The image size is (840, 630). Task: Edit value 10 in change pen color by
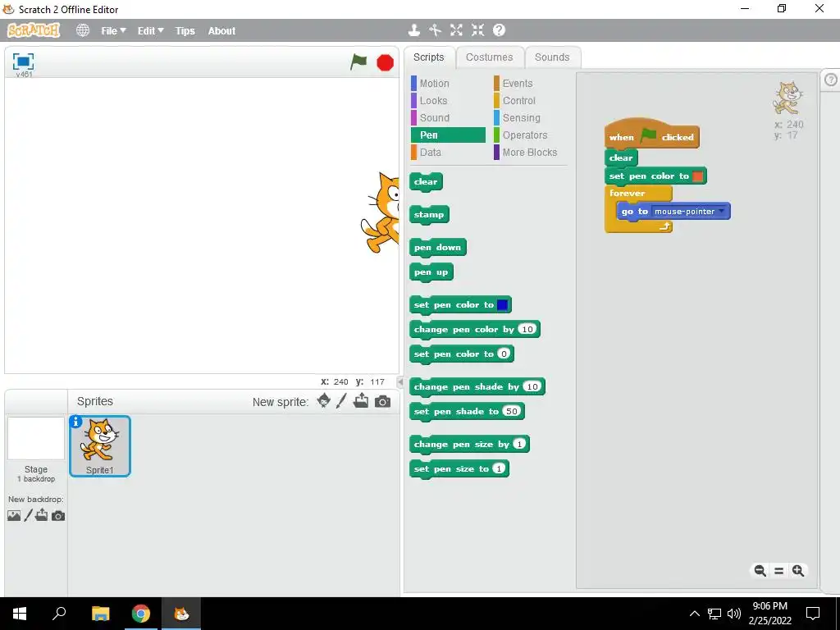[527, 330]
